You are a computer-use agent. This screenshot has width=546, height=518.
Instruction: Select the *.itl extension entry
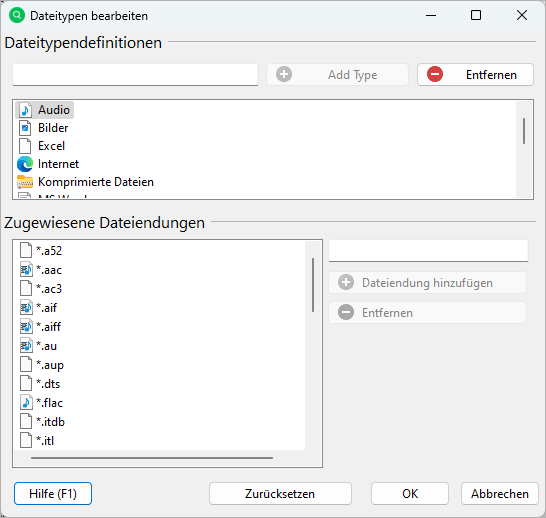(x=45, y=441)
